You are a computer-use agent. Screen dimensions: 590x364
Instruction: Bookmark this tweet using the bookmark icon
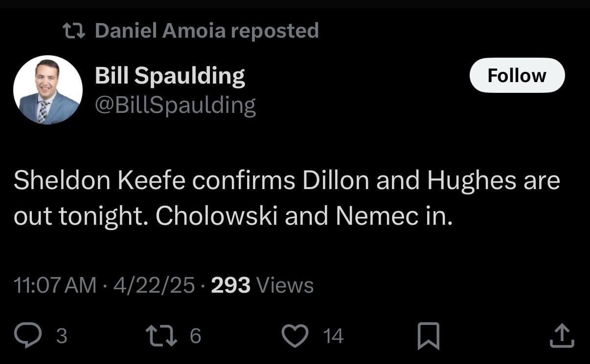click(x=429, y=335)
